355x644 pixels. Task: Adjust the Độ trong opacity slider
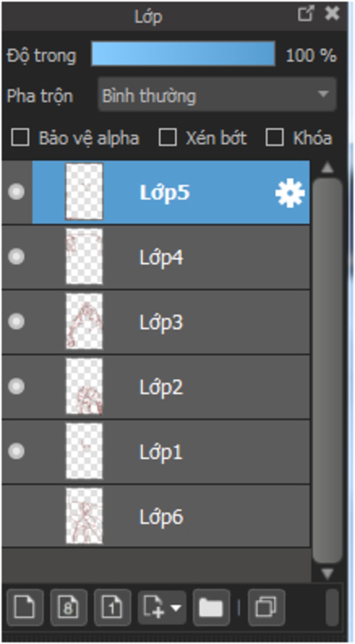coord(183,54)
